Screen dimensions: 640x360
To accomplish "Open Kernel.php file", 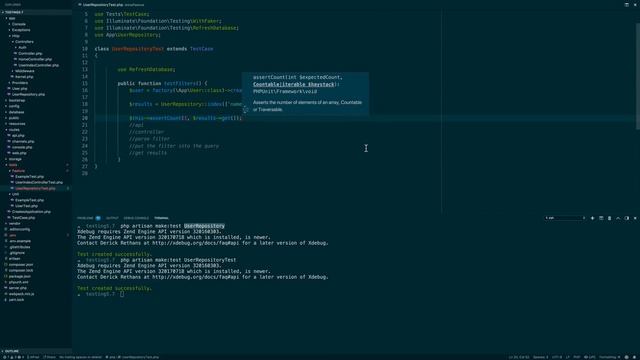I will click(x=24, y=77).
